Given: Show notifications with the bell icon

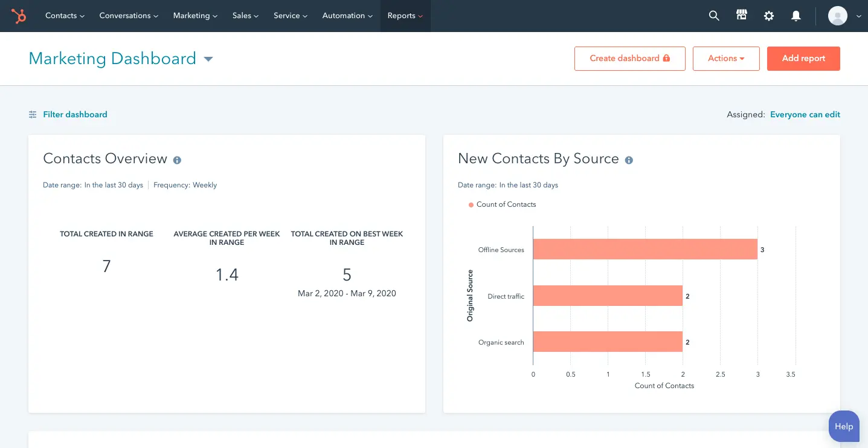Looking at the screenshot, I should (796, 16).
